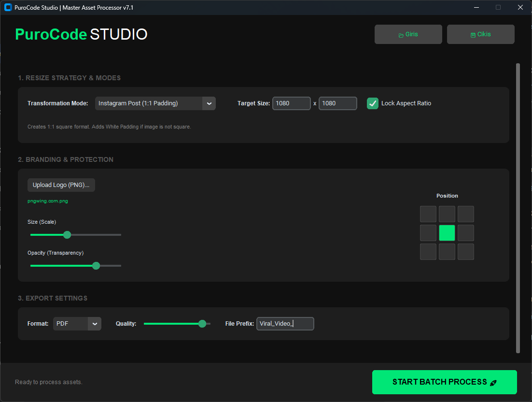Click the Cikis button
Screen dimensions: 532x402
pyautogui.click(x=480, y=34)
